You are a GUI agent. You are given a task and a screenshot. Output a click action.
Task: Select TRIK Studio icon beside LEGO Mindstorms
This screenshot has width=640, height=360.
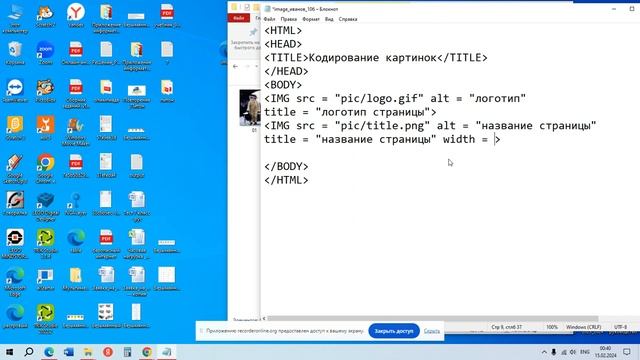tap(45, 244)
